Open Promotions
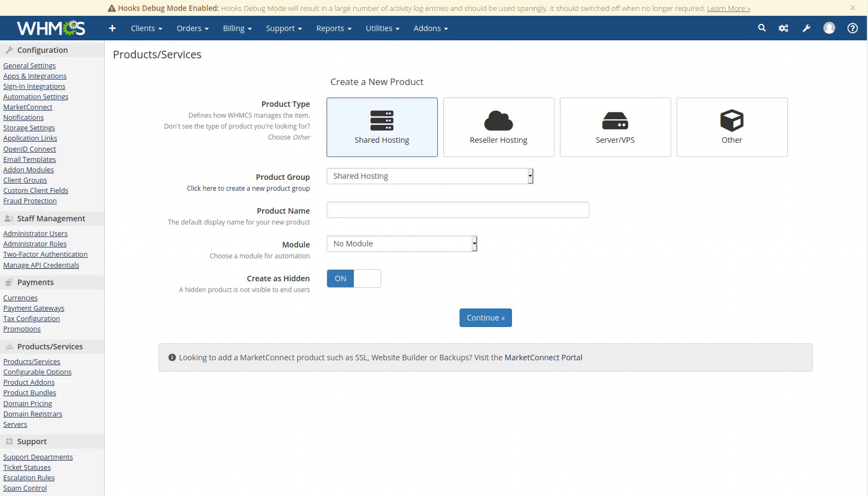Screen dimensions: 868x496 coord(22,329)
